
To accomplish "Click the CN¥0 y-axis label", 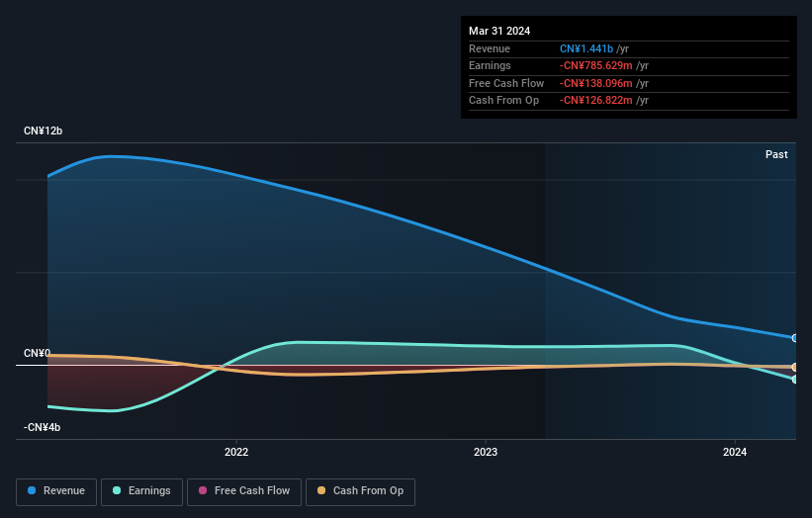I will tap(37, 353).
